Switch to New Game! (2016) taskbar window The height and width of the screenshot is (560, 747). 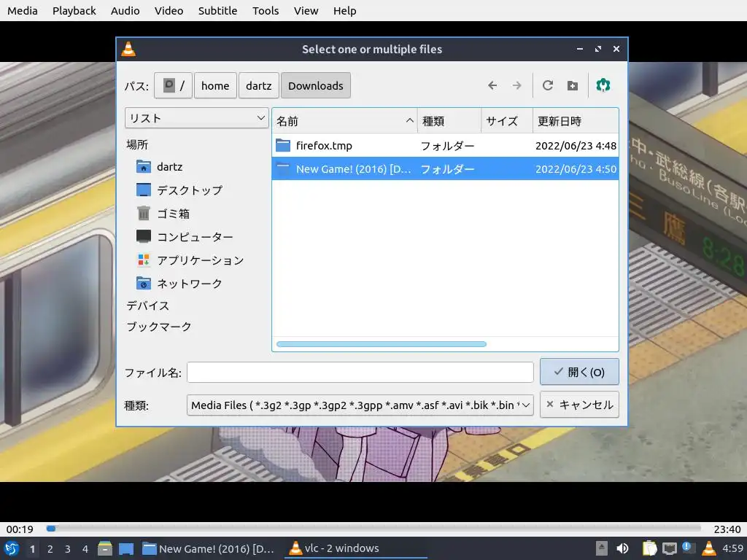pyautogui.click(x=209, y=549)
